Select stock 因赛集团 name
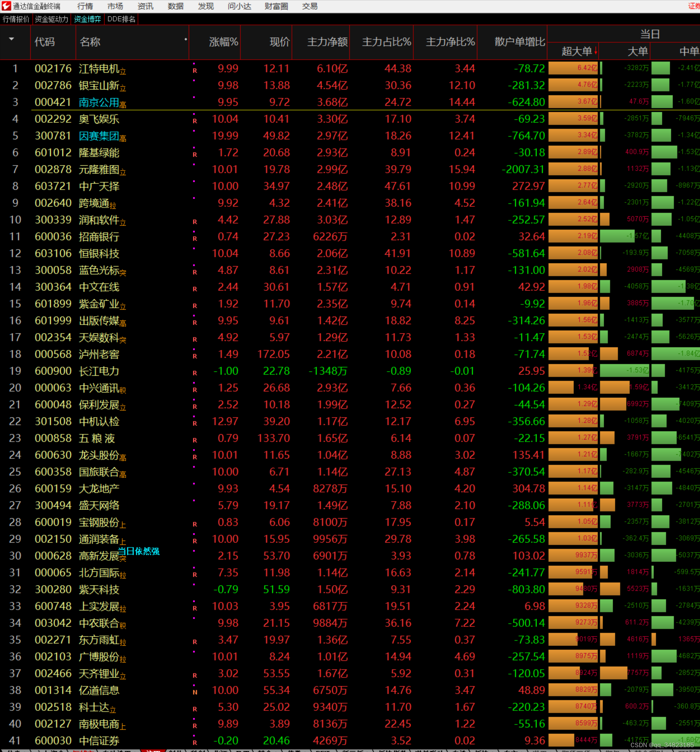Viewport: 700px width, 752px height. pos(99,136)
